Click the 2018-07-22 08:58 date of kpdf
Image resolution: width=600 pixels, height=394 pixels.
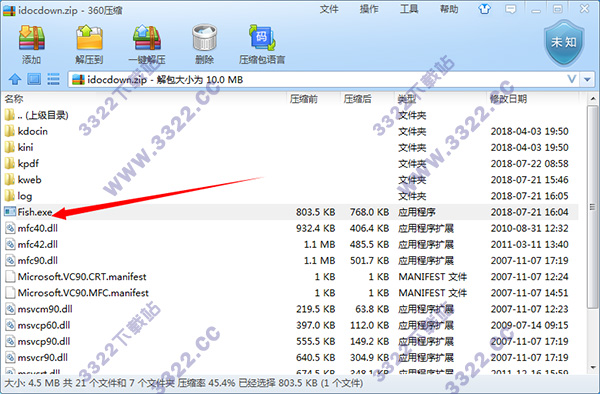[x=530, y=163]
